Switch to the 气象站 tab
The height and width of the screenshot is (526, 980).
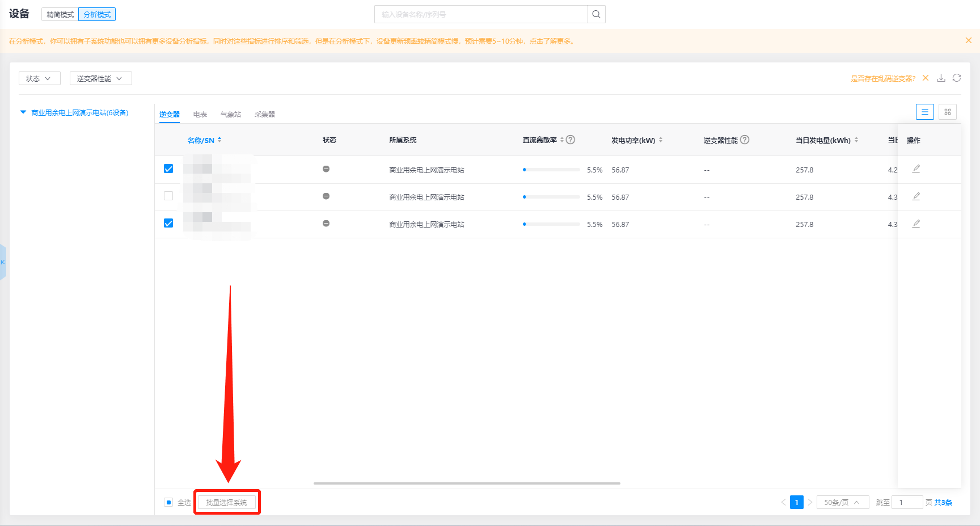pos(230,115)
